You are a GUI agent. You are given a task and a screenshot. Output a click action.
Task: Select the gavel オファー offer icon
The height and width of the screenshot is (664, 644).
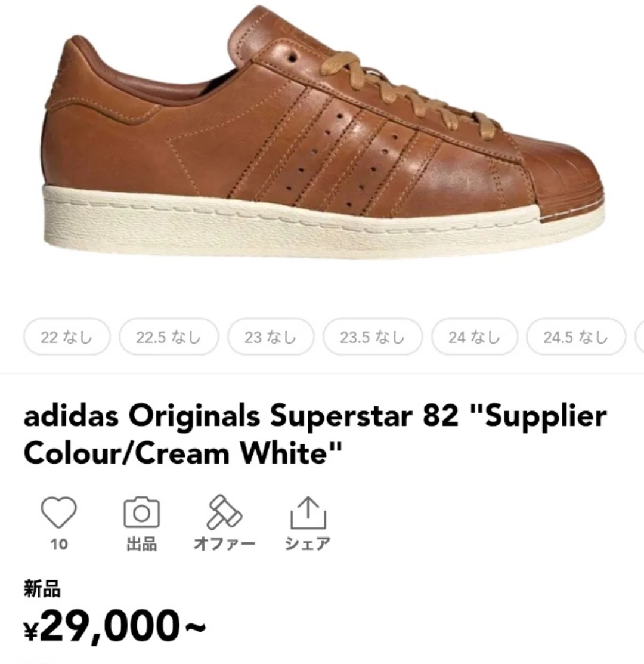click(224, 512)
